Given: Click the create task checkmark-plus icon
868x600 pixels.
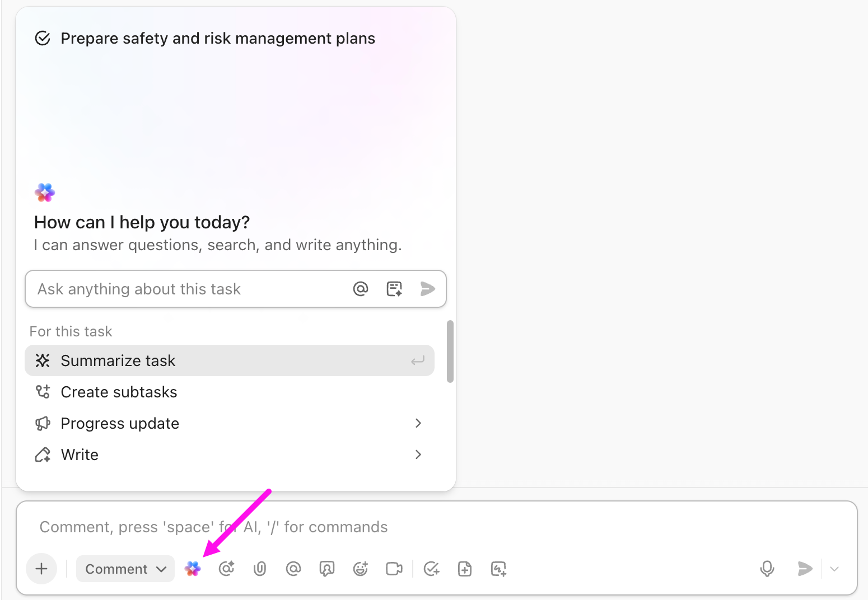Looking at the screenshot, I should click(x=431, y=569).
